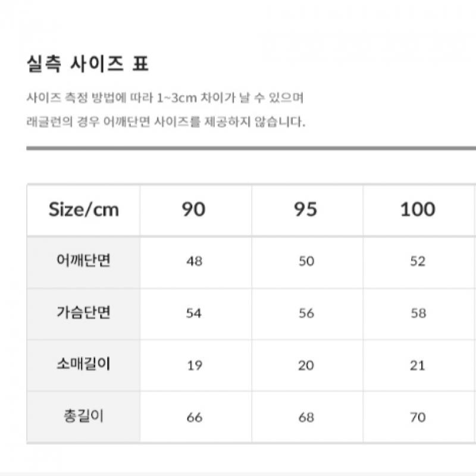The width and height of the screenshot is (476, 476).
Task: Click 총길이 value 66 for size 90
Action: 194,417
